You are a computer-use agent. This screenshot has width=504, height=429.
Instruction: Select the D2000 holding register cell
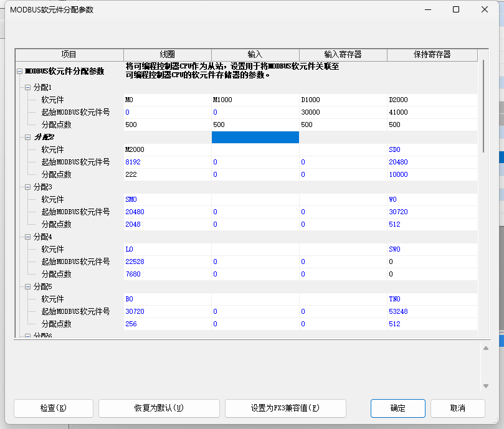[432, 100]
